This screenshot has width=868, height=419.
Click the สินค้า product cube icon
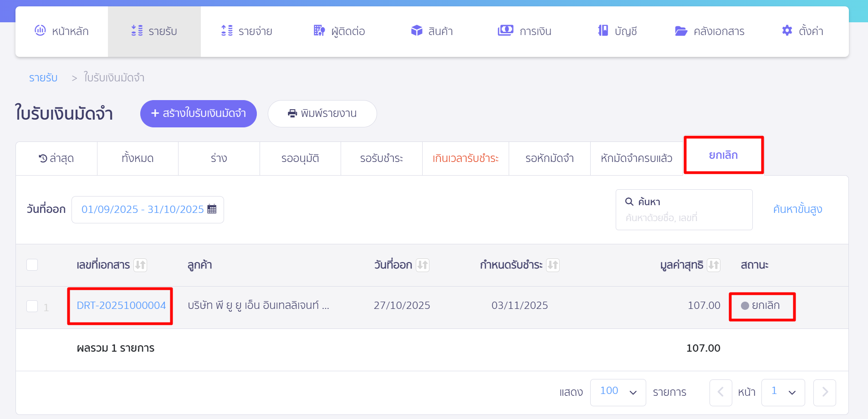pyautogui.click(x=417, y=30)
